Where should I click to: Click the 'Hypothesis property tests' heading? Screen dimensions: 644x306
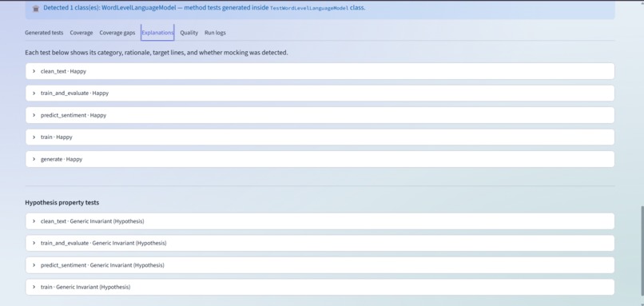pos(62,202)
